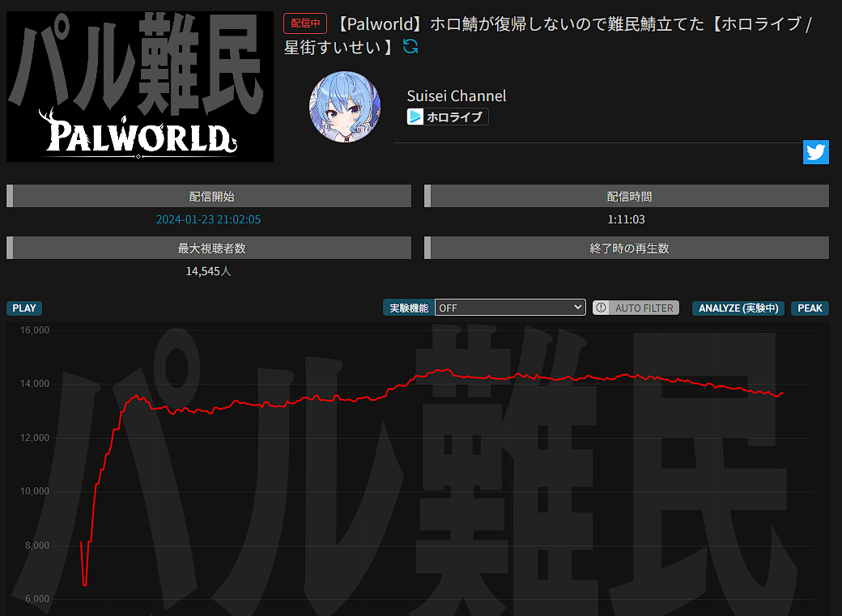Click the 14,000 y-axis label

(x=35, y=384)
